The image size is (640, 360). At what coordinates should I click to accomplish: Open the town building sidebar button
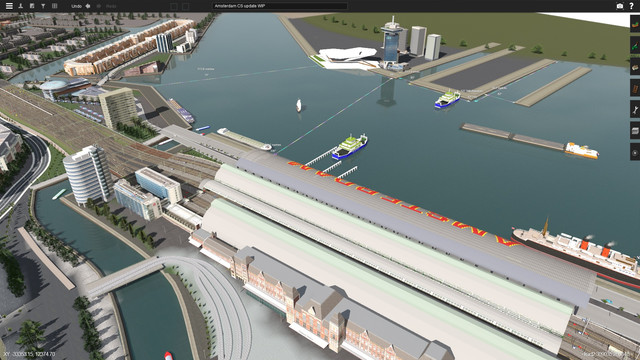click(635, 67)
